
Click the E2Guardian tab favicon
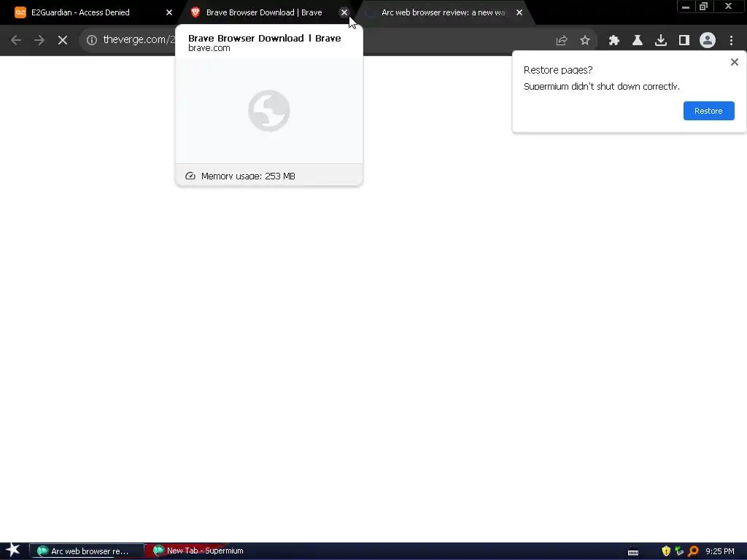(20, 12)
